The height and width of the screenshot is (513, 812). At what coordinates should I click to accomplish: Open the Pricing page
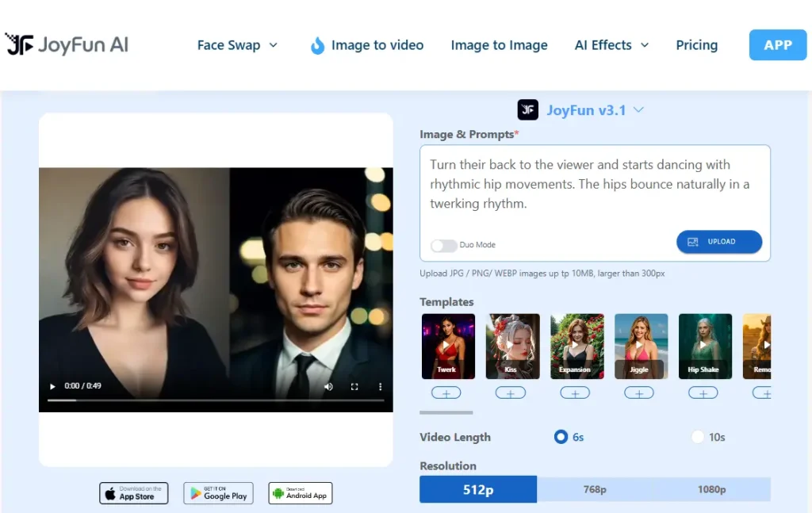tap(696, 45)
